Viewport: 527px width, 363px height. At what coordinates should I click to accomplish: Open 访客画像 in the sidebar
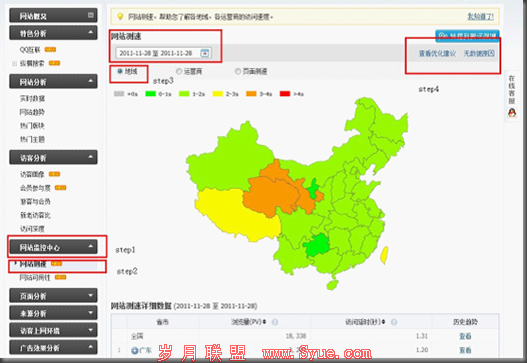click(x=32, y=174)
